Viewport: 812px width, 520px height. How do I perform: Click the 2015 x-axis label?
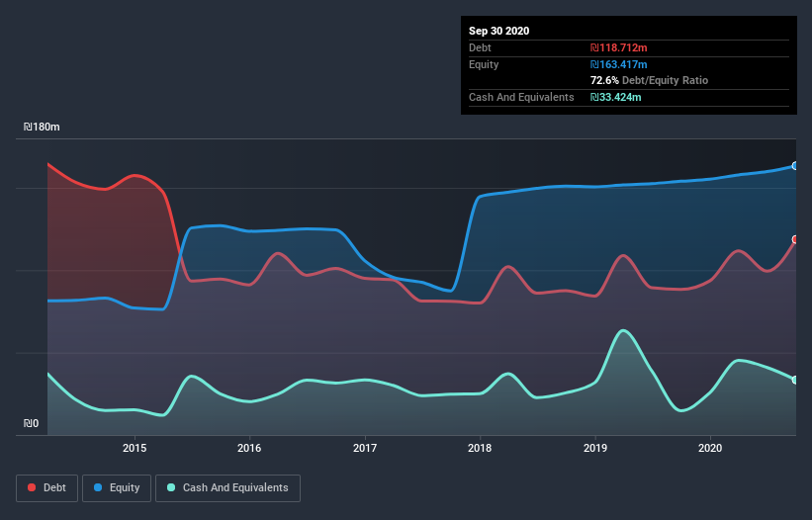[x=135, y=448]
